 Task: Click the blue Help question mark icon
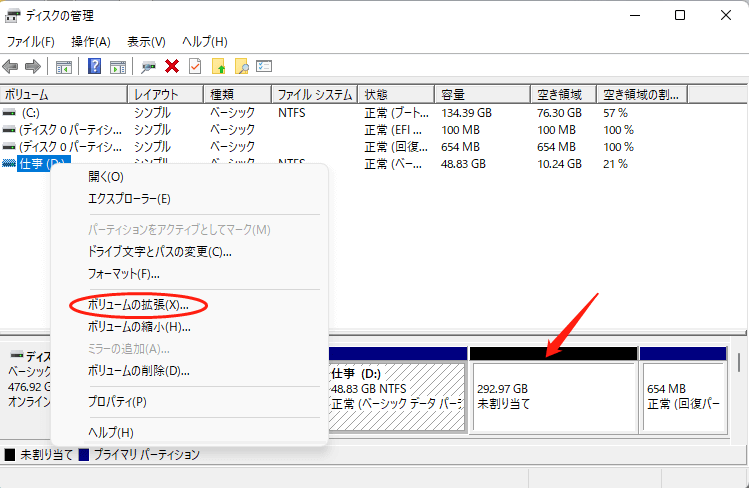(95, 66)
